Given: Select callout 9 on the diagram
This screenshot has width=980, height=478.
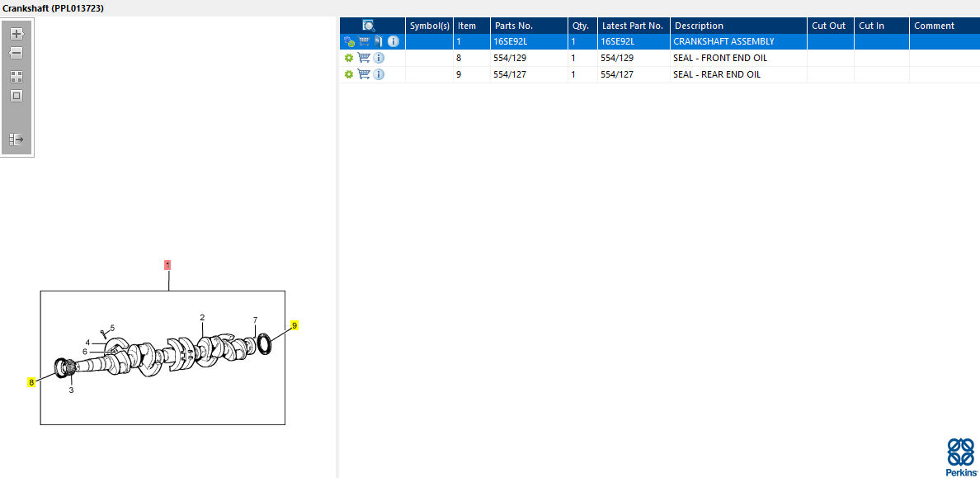Looking at the screenshot, I should click(x=294, y=325).
